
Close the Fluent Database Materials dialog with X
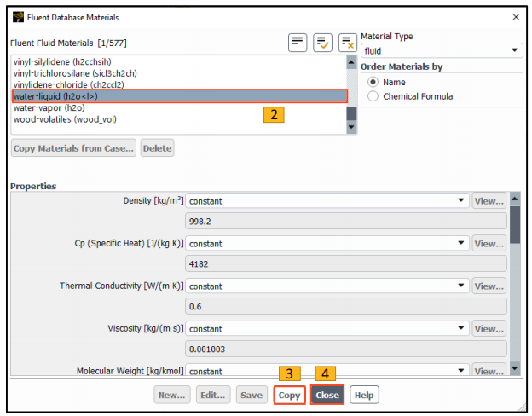pyautogui.click(x=515, y=17)
